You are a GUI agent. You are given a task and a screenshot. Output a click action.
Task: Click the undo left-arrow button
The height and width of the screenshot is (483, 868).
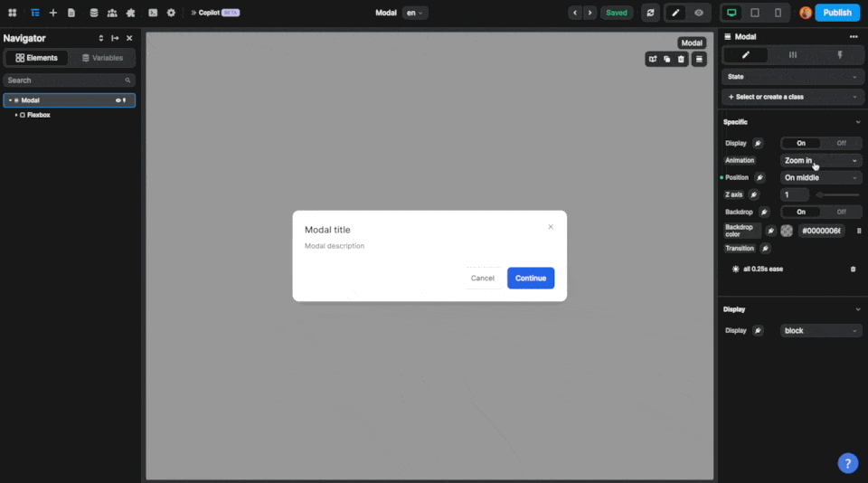point(575,13)
